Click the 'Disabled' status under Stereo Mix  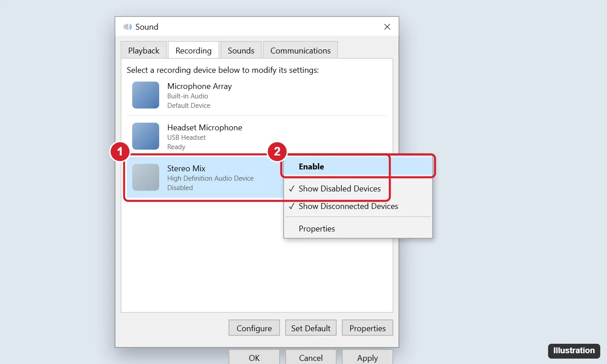(180, 188)
